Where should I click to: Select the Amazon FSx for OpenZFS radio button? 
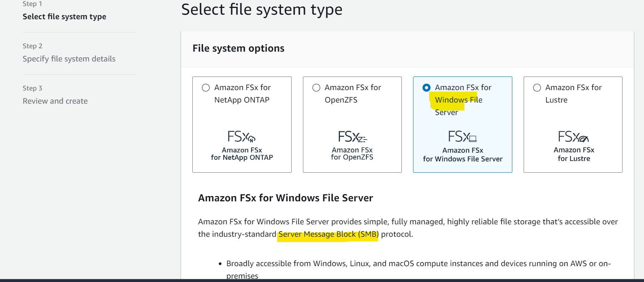tap(316, 88)
